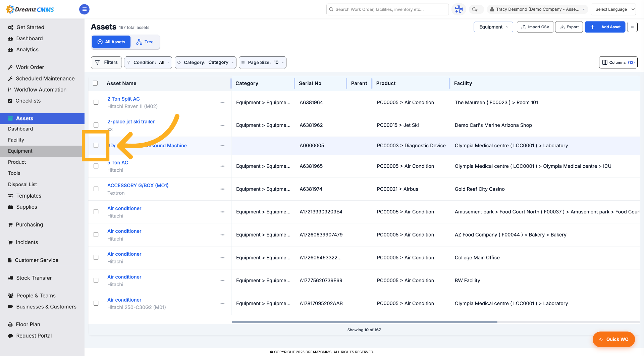Go to the main Dashboard with gauge icon
Screen dimensions: 644x356
click(29, 38)
